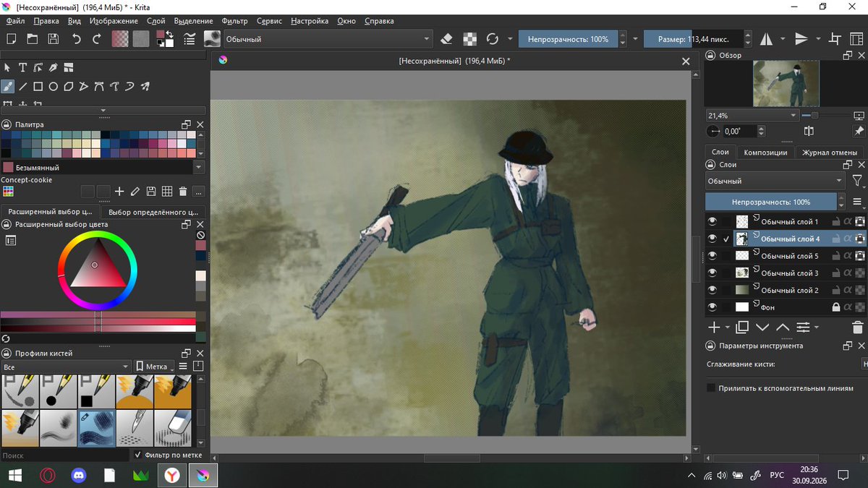Select the Line tool
Screen dimensions: 868x488
[x=23, y=86]
